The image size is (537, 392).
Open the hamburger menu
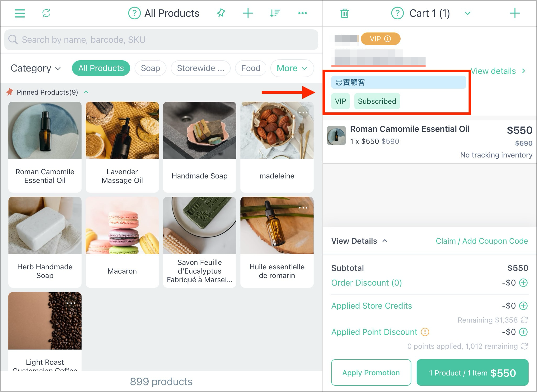click(x=20, y=13)
